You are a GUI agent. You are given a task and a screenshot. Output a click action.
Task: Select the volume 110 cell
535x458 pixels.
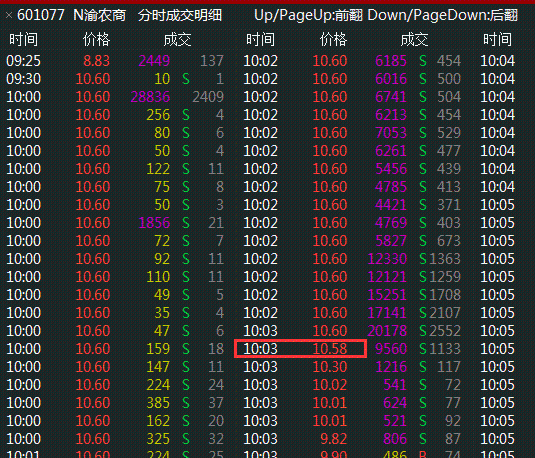pos(158,277)
